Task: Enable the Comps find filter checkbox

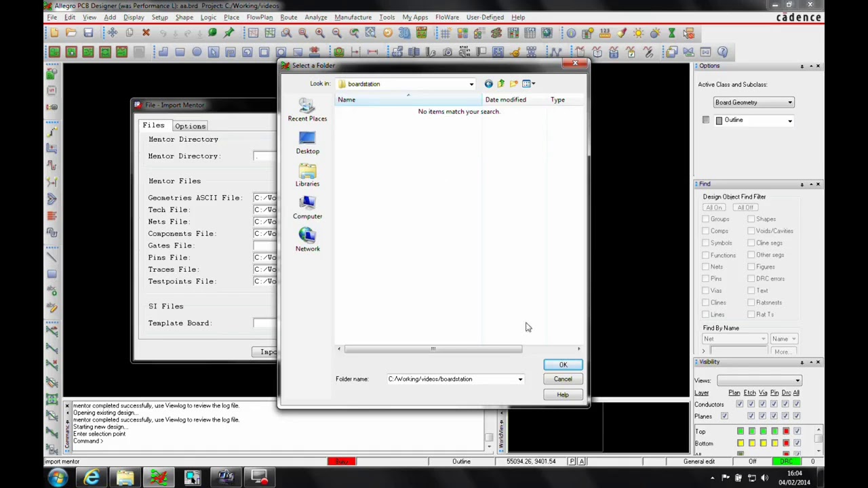Action: [x=705, y=231]
